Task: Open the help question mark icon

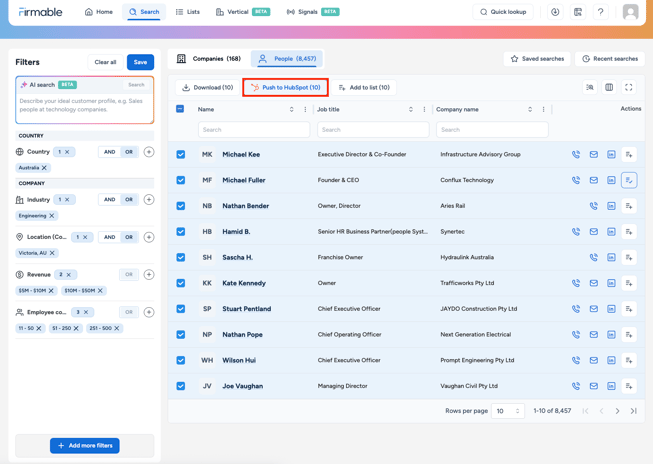Action: [x=600, y=12]
